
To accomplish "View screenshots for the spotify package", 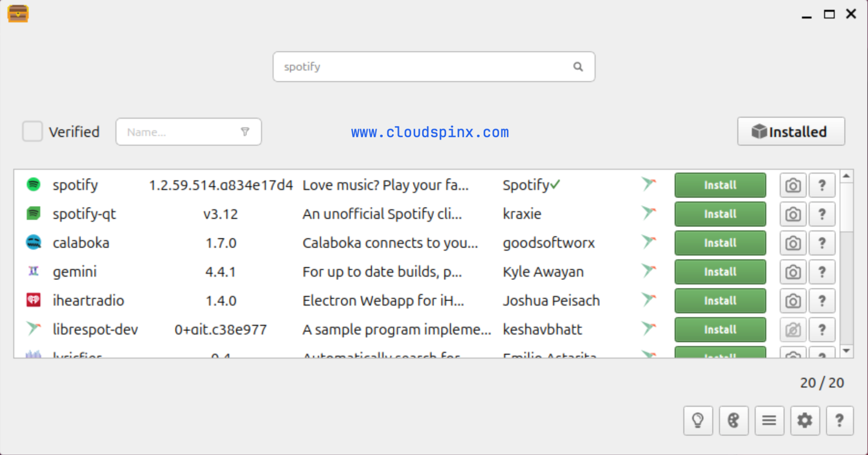I will point(792,185).
